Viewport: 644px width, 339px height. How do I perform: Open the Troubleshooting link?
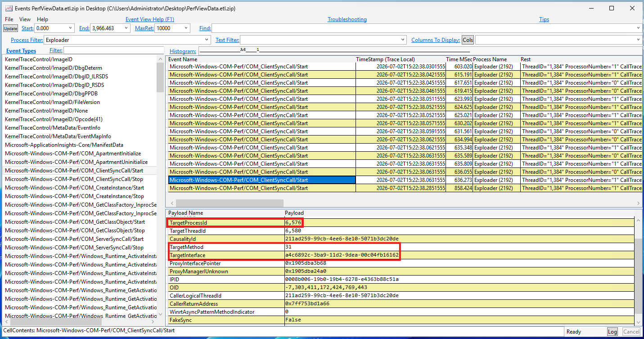347,19
